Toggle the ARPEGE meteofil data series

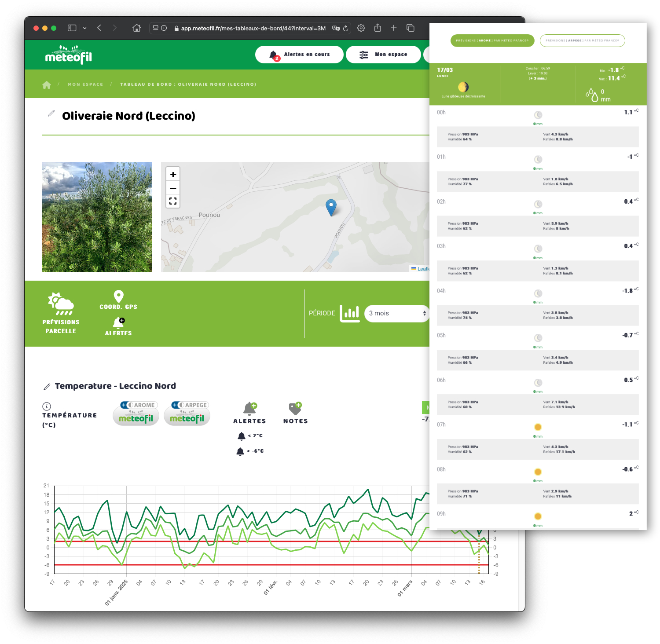pos(187,413)
